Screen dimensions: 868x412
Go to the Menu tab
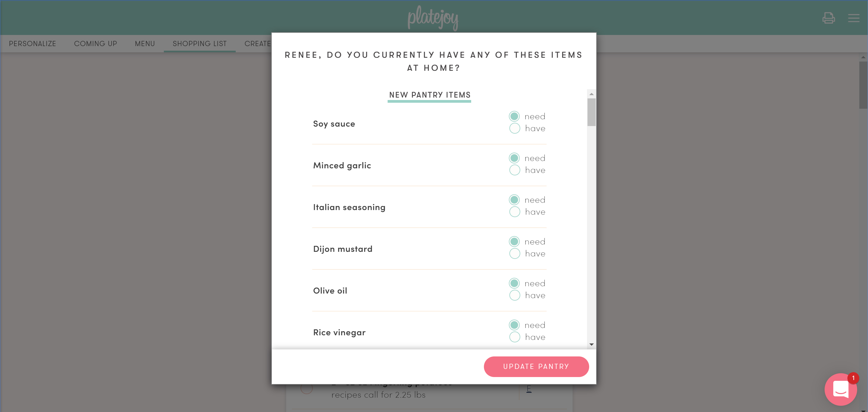click(145, 44)
